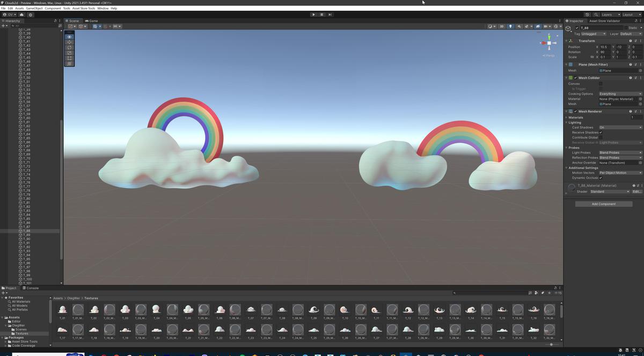Adjust the thumbnail size slider in Project panel

tap(552, 344)
